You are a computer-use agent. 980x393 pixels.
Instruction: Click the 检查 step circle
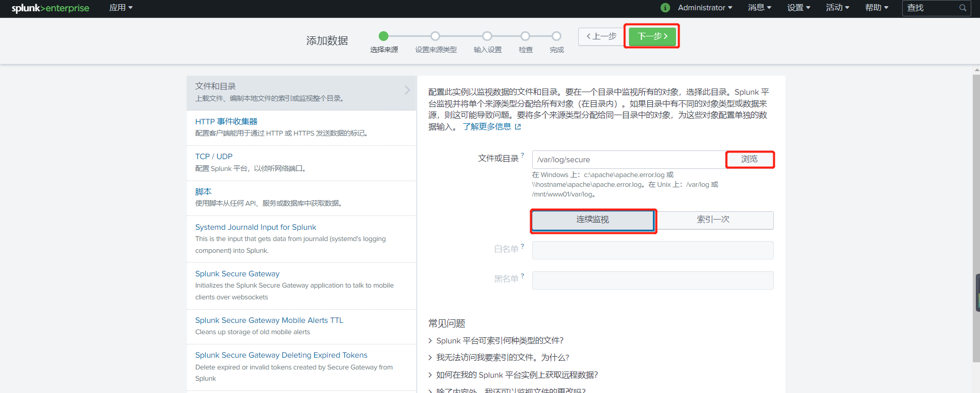[x=526, y=36]
